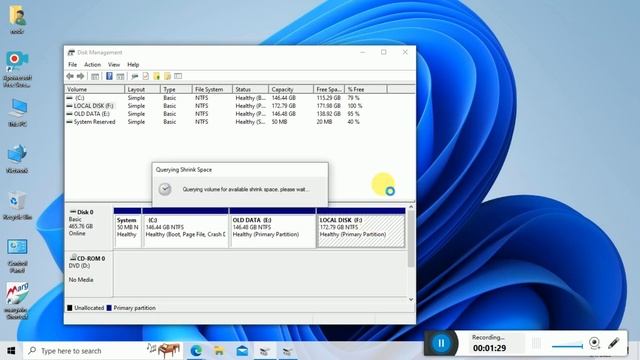Open the Help menu

tap(133, 64)
